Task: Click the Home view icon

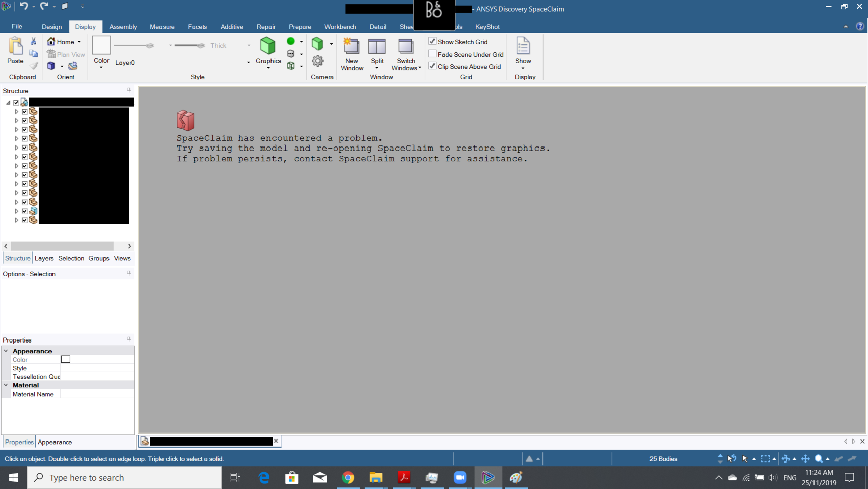Action: click(51, 41)
